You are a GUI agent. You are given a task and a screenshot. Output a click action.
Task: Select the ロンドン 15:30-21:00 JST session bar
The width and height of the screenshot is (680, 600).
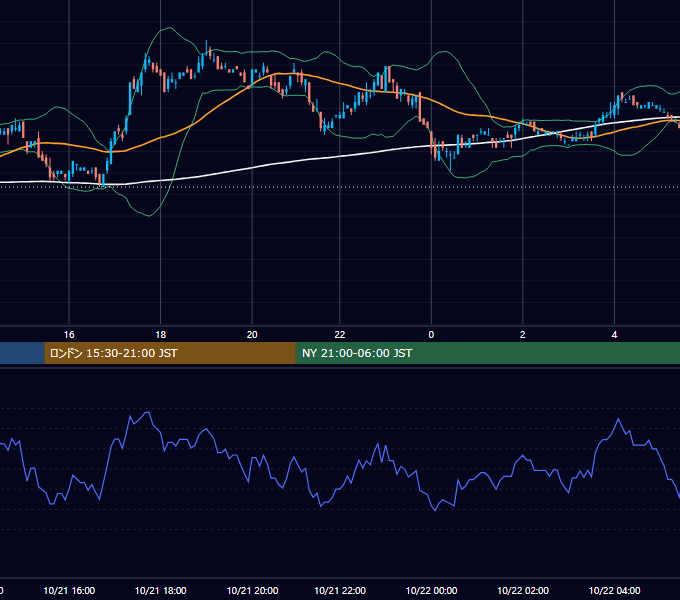[170, 353]
